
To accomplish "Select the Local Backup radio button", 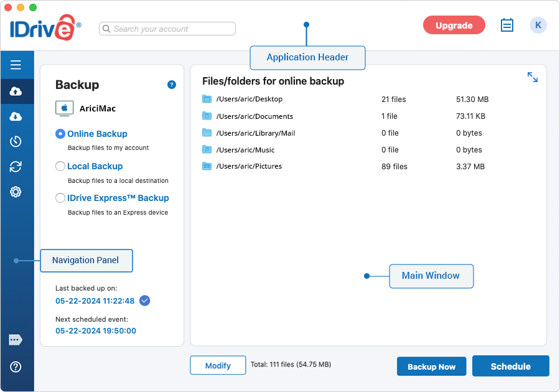I will (60, 166).
